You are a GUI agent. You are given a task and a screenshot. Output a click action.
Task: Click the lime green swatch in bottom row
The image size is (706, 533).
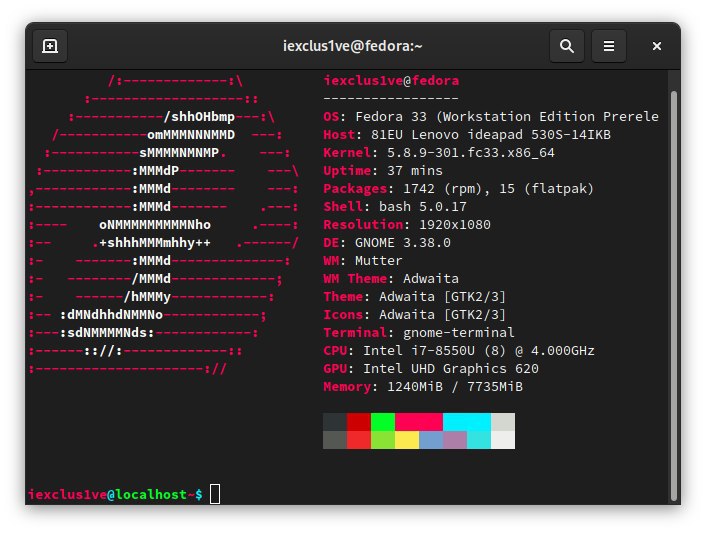click(x=383, y=440)
